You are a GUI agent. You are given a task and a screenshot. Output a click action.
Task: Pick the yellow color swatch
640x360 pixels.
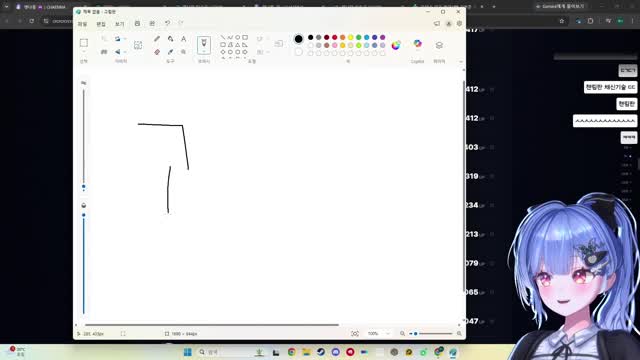351,38
